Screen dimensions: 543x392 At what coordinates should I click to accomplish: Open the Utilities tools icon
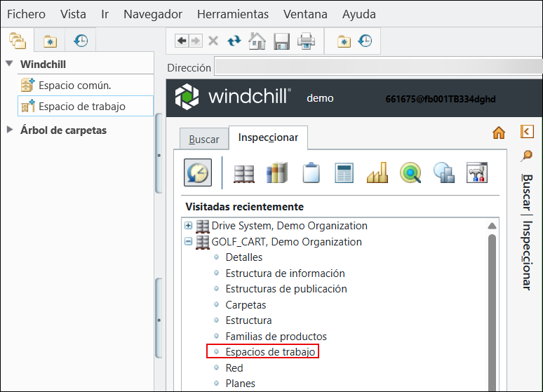coord(477,173)
